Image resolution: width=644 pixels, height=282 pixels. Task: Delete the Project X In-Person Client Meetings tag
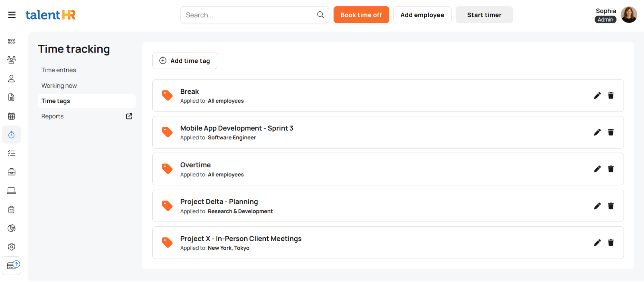point(611,243)
